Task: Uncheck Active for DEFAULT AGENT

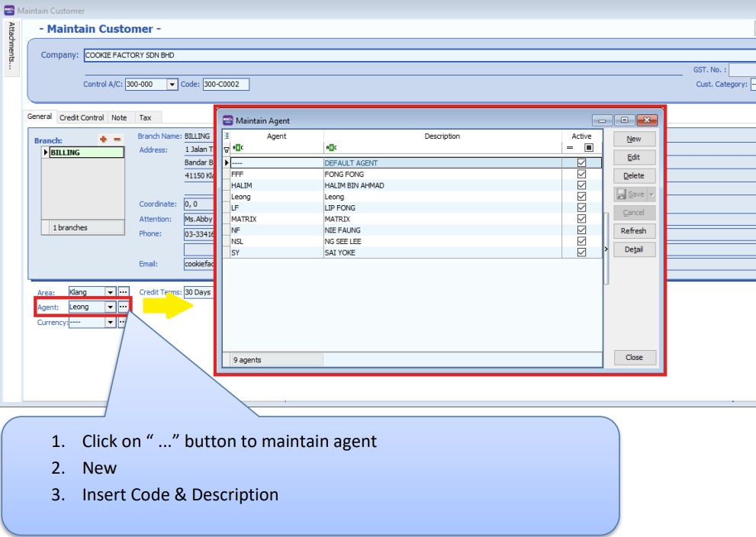Action: tap(581, 162)
